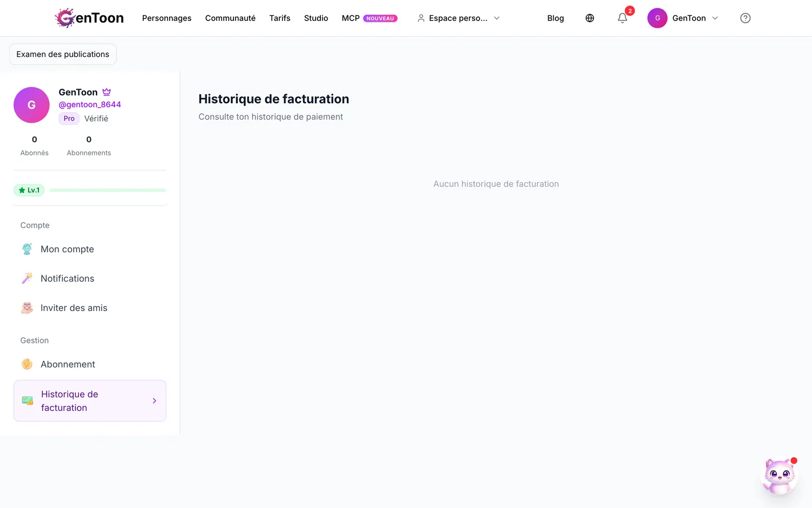
Task: Select Notifications in the sidebar
Action: click(90, 278)
